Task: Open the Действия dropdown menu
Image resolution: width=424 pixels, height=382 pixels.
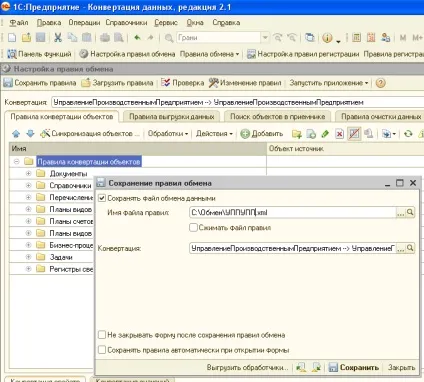Action: point(214,134)
